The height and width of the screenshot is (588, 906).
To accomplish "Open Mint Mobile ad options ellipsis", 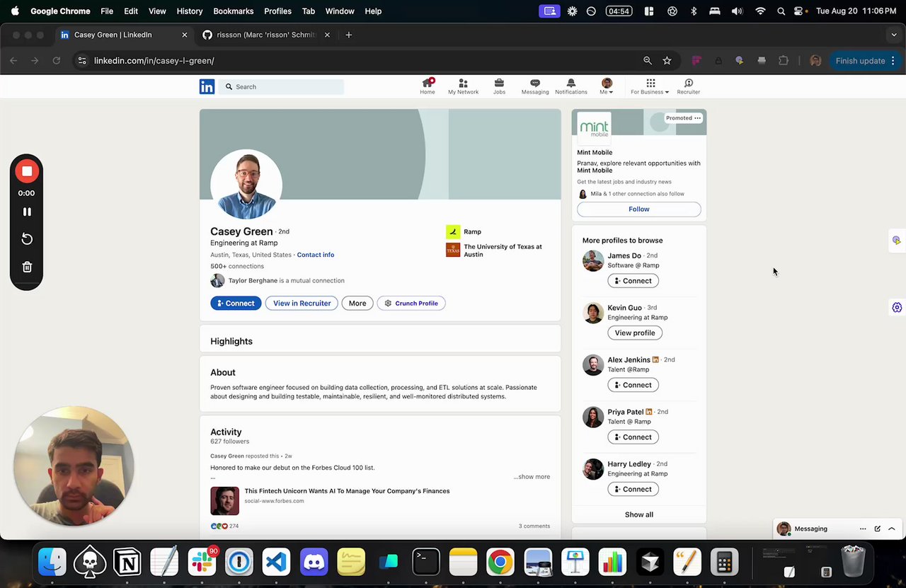I will [x=697, y=118].
